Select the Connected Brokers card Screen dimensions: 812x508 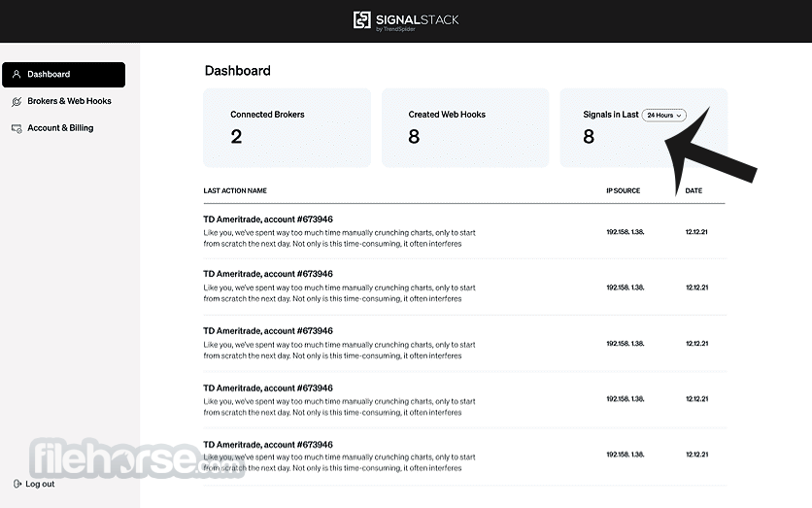[287, 127]
